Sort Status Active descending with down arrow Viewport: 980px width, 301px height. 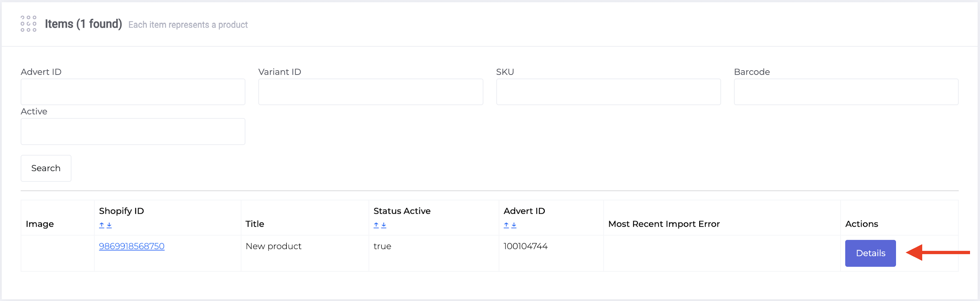[x=384, y=225]
